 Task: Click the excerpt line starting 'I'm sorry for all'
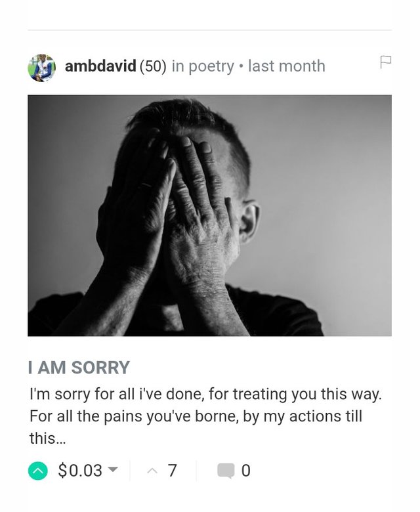tap(205, 395)
